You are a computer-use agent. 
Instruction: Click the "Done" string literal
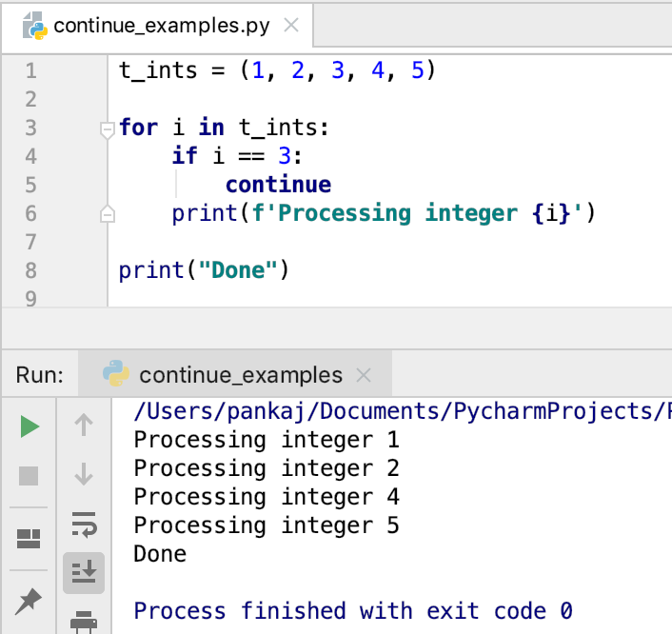tap(238, 270)
